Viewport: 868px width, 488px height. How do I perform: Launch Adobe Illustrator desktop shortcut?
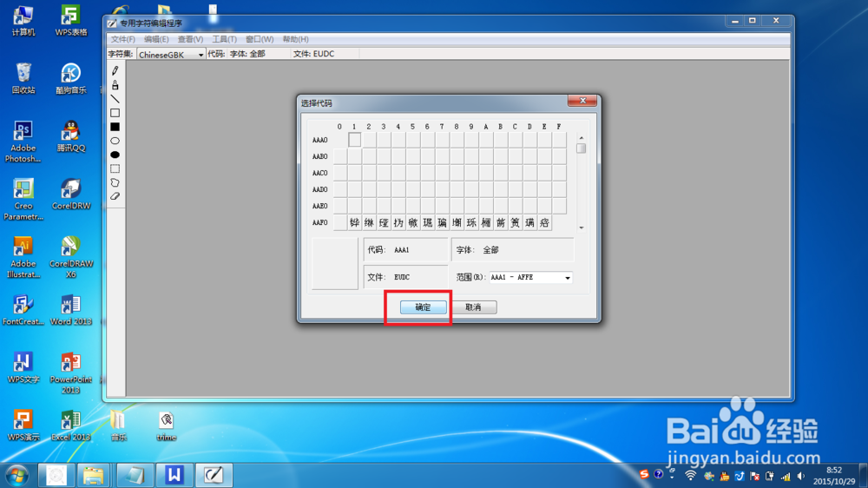(23, 257)
